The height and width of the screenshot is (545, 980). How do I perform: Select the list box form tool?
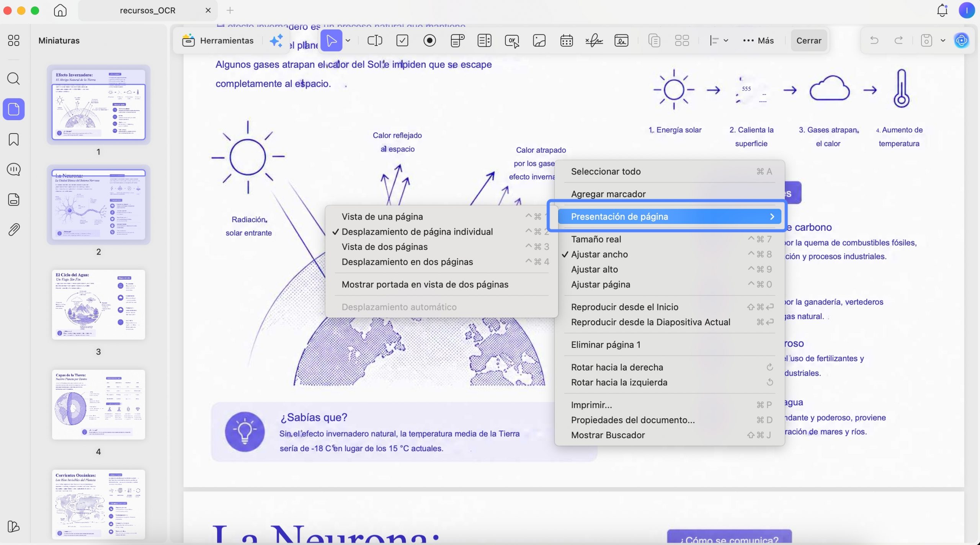(x=485, y=41)
